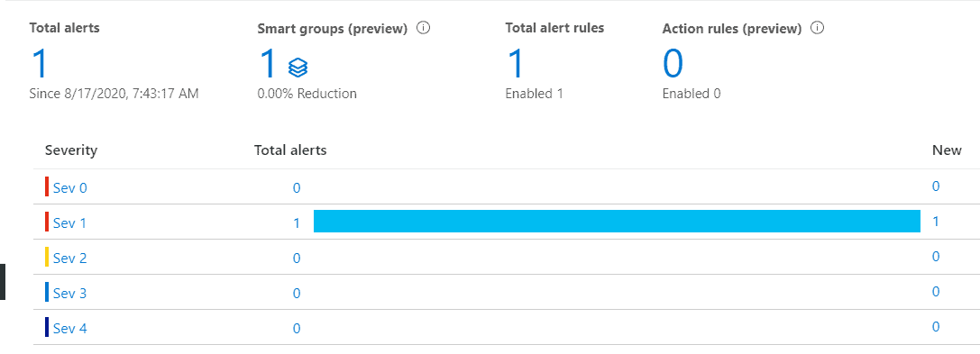This screenshot has height=354, width=980.
Task: Open the Smart groups count number
Action: (268, 63)
